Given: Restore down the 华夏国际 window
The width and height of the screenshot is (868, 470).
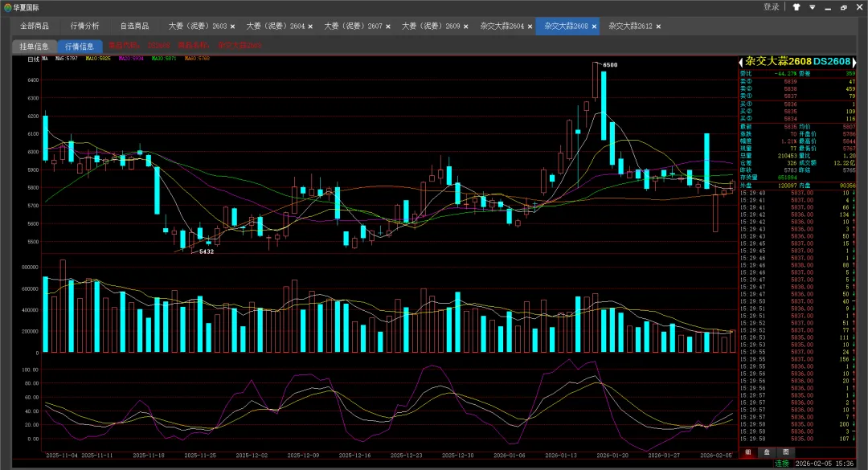Looking at the screenshot, I should (x=844, y=8).
